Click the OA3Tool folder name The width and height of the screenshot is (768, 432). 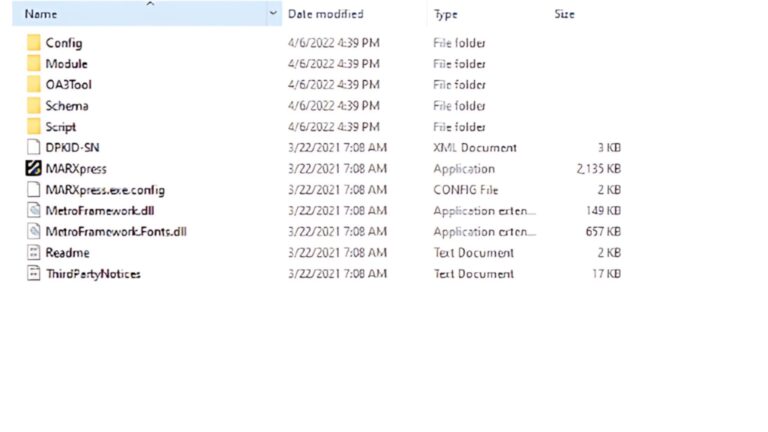tap(69, 85)
